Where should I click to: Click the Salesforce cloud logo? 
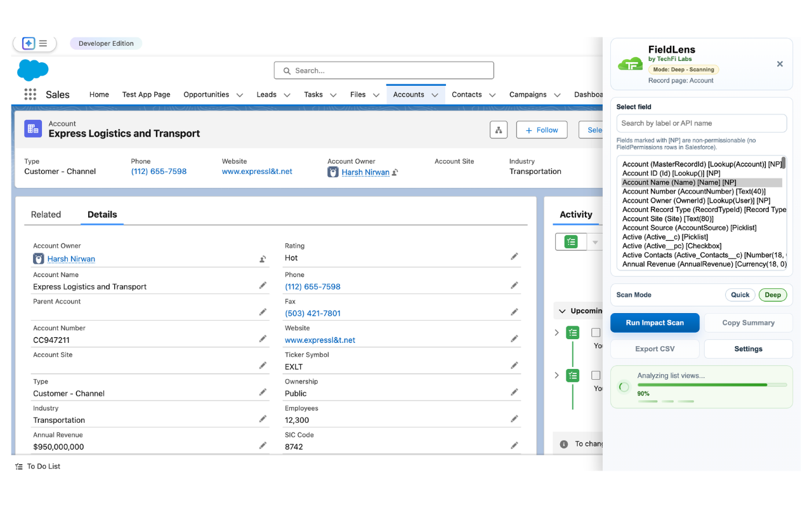click(x=32, y=70)
